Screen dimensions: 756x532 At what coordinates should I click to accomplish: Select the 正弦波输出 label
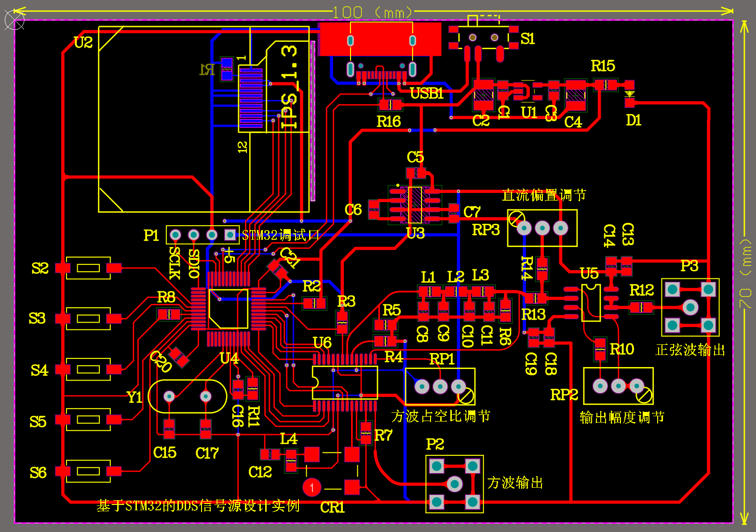690,350
